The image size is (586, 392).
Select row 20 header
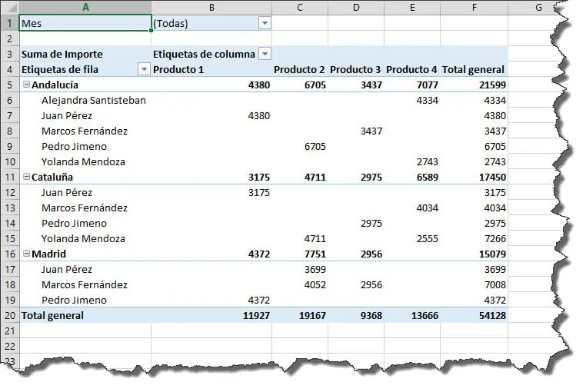click(x=8, y=315)
